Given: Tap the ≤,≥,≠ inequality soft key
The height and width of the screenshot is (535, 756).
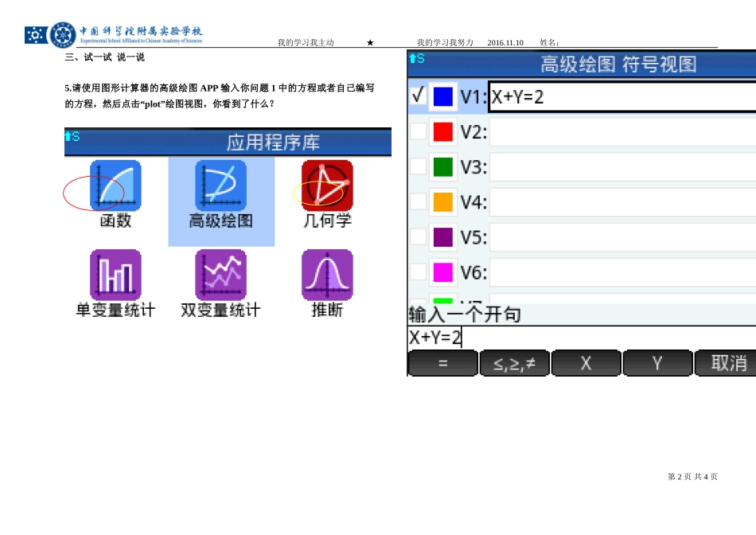Looking at the screenshot, I should (514, 363).
